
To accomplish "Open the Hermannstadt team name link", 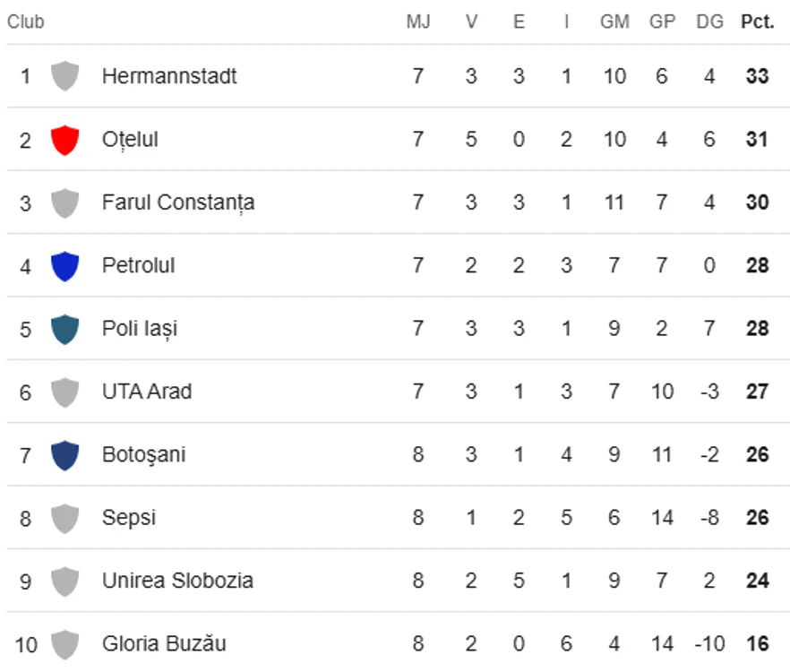I will click(169, 76).
